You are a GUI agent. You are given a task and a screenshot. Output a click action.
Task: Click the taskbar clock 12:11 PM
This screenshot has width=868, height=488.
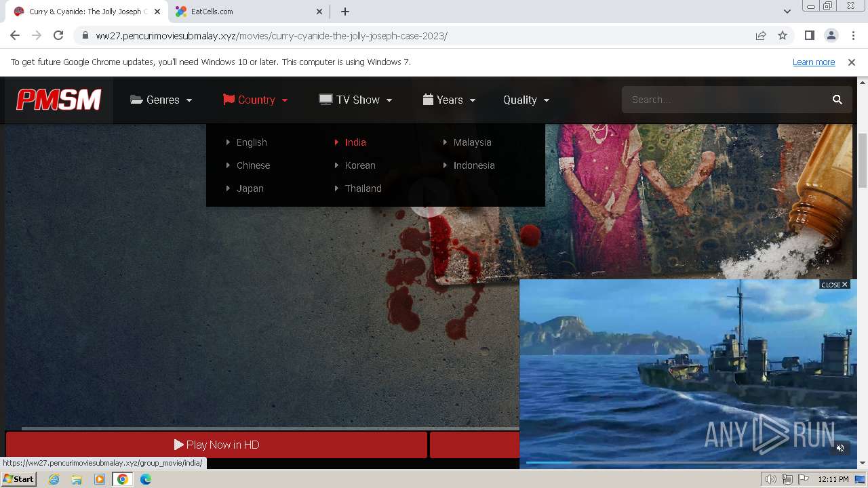pos(833,479)
